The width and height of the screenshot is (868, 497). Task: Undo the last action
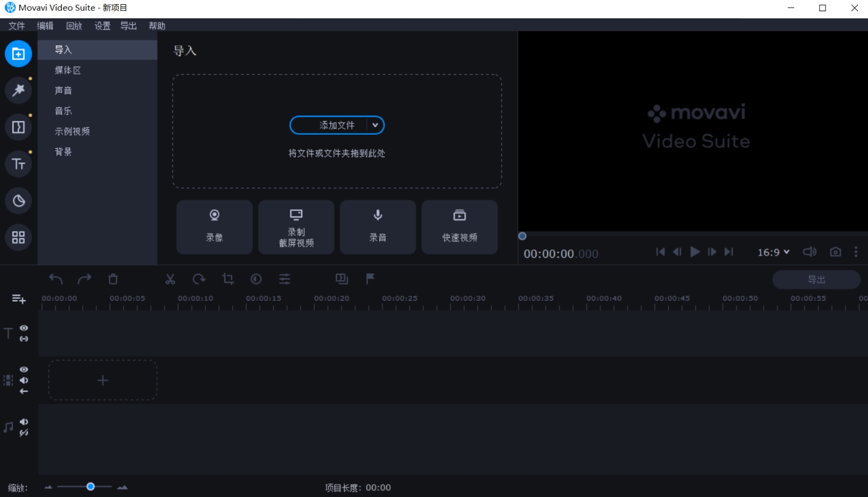[56, 279]
